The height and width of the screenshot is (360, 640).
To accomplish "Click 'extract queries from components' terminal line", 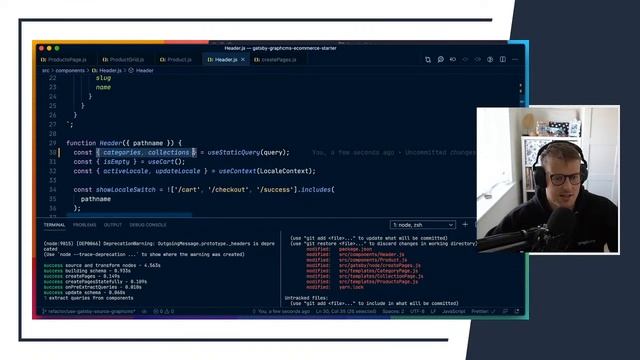I will 91,298.
